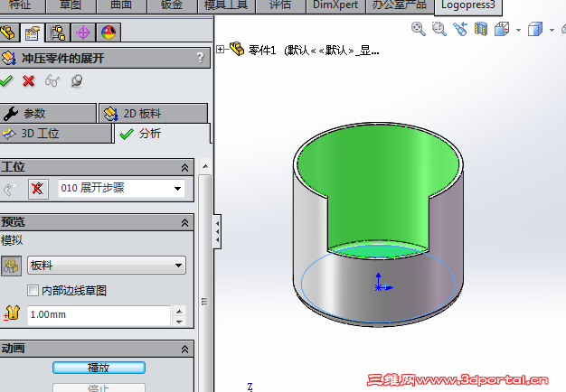Decrease the 1.00mm value with down arrow

click(x=179, y=322)
